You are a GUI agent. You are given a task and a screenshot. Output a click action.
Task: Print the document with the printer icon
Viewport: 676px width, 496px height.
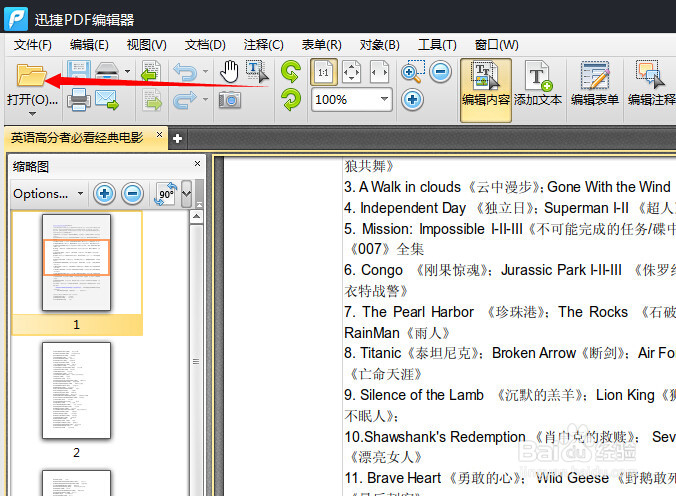pos(78,100)
